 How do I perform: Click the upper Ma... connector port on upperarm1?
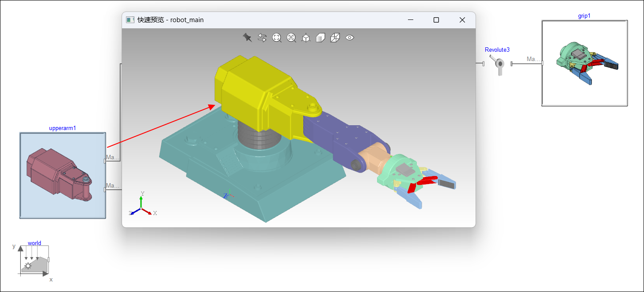click(x=105, y=161)
